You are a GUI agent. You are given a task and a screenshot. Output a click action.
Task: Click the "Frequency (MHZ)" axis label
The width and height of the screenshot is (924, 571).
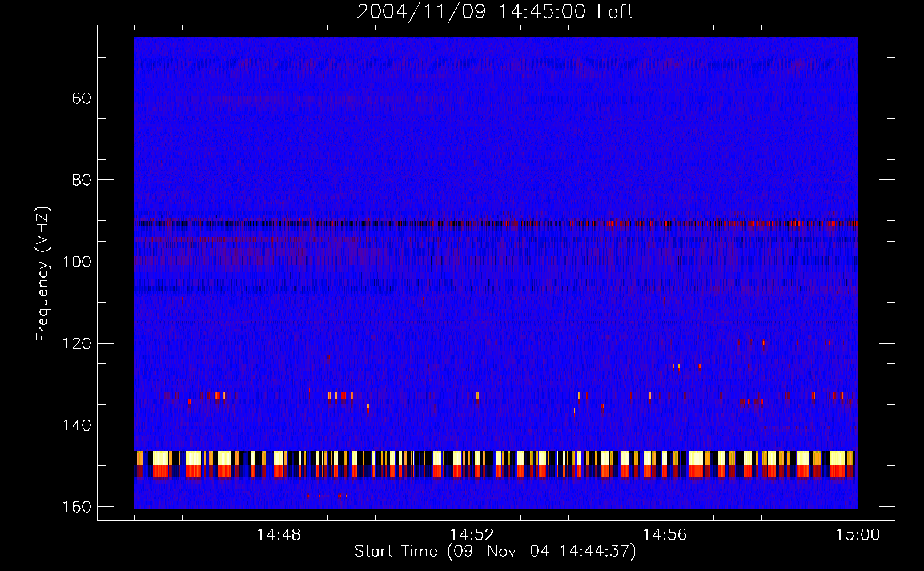(x=43, y=274)
